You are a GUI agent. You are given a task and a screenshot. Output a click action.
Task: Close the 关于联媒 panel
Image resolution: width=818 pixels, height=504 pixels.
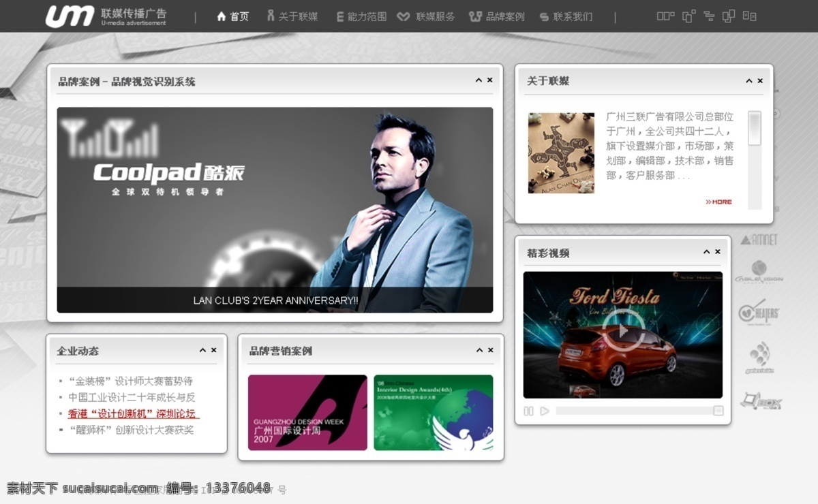[x=760, y=81]
